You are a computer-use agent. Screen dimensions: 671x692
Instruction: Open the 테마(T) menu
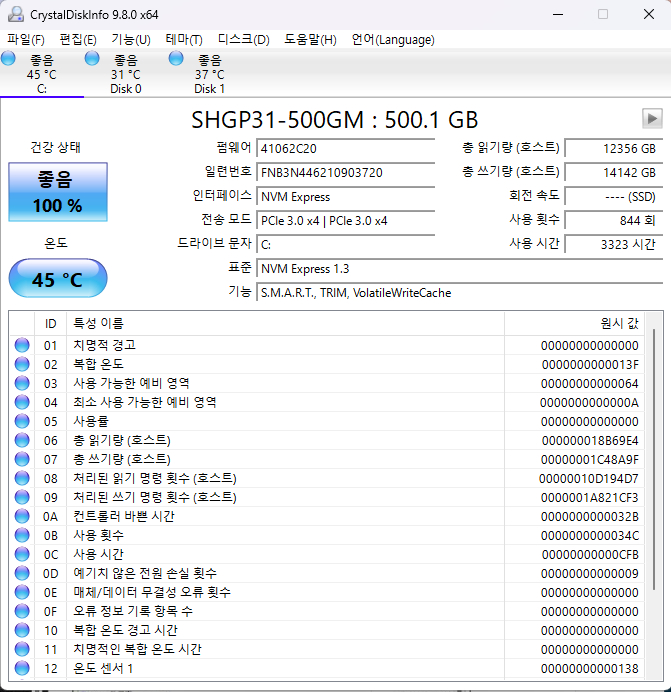click(x=184, y=40)
